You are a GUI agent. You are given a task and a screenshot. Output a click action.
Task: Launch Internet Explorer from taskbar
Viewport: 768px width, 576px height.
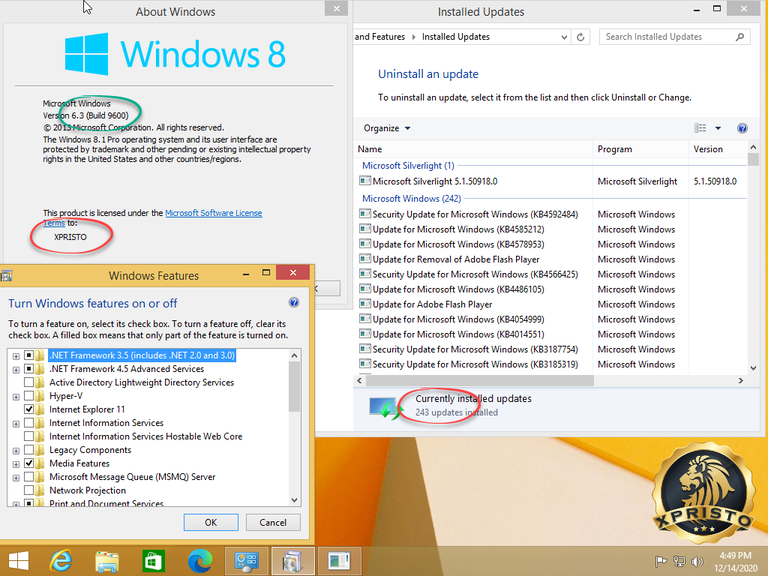coord(61,561)
